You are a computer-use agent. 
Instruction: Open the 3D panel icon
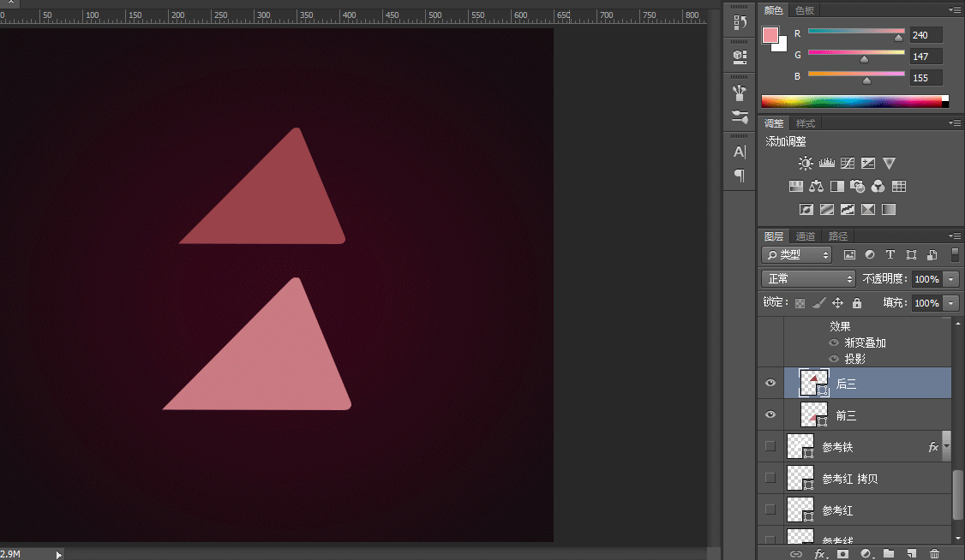click(x=740, y=57)
